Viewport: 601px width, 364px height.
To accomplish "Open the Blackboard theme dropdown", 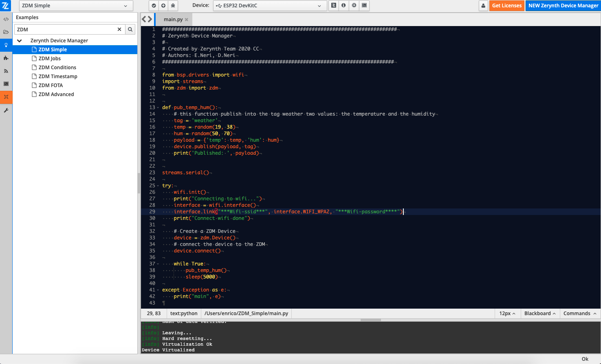I will pos(540,314).
